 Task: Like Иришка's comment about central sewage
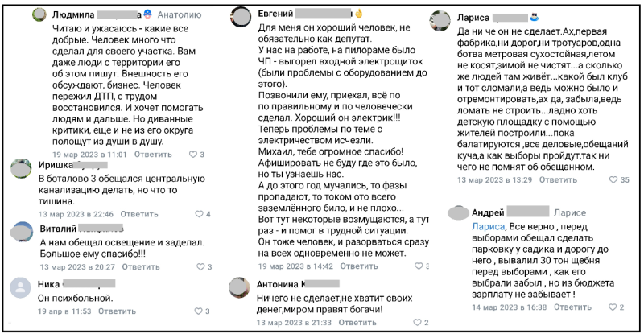198,214
